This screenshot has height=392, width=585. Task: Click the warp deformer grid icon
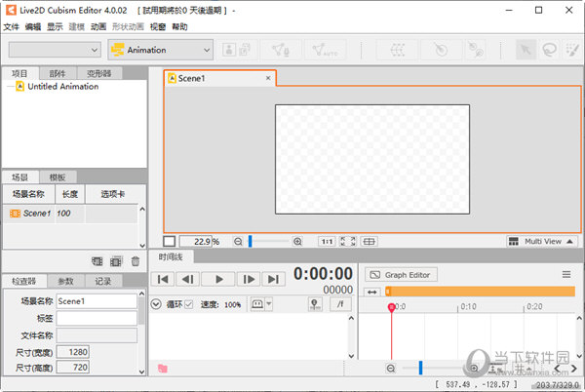coord(398,50)
